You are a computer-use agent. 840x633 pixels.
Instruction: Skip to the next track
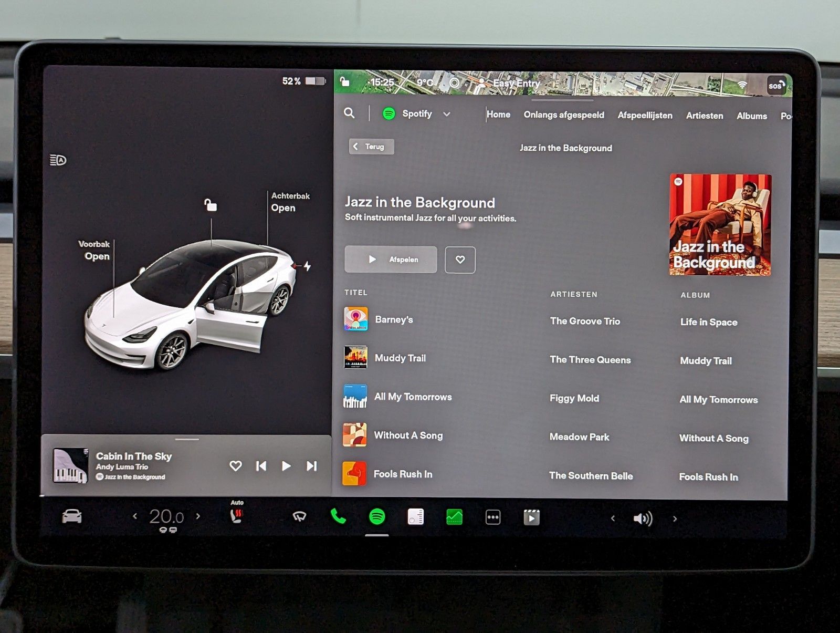coord(311,466)
